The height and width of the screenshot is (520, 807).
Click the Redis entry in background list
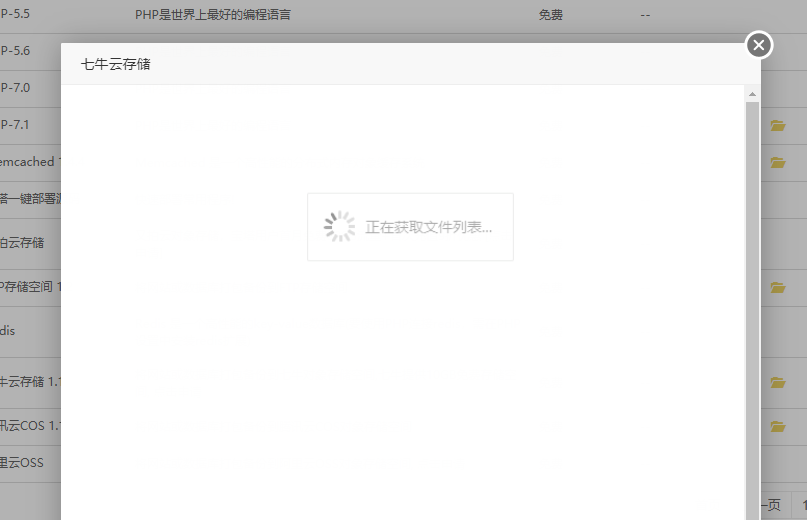[8, 331]
